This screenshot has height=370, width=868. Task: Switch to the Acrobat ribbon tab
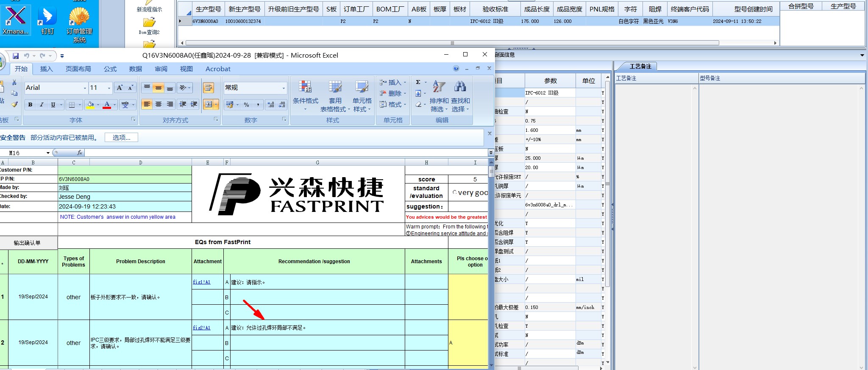tap(218, 69)
